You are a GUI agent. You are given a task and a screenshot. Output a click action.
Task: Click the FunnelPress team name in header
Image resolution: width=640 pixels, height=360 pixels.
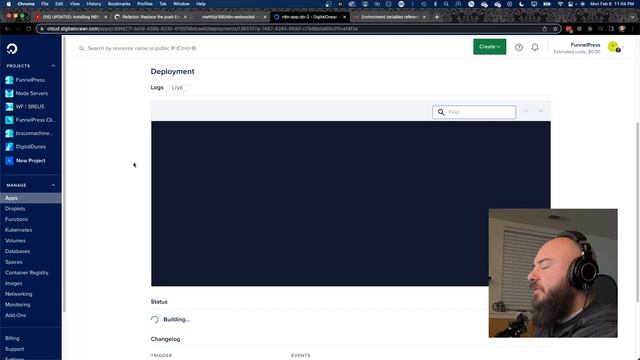click(585, 45)
